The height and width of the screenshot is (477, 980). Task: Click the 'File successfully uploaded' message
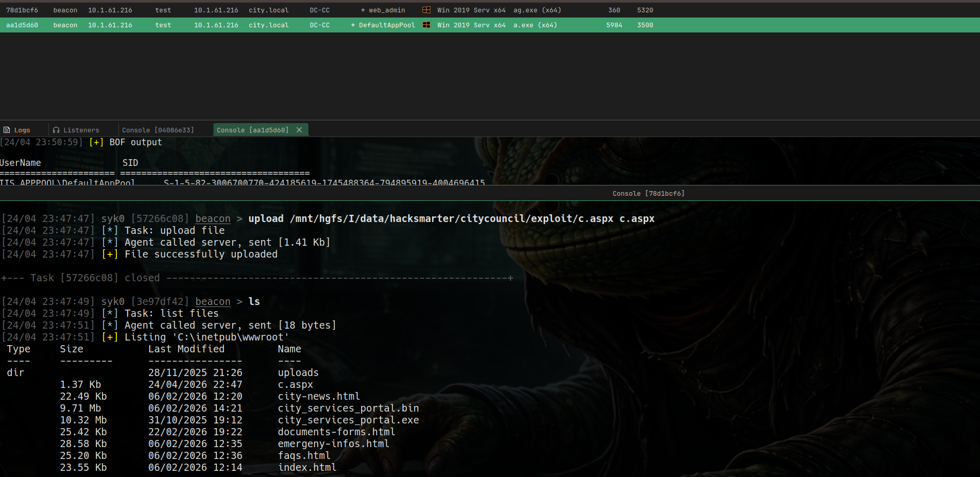point(201,254)
